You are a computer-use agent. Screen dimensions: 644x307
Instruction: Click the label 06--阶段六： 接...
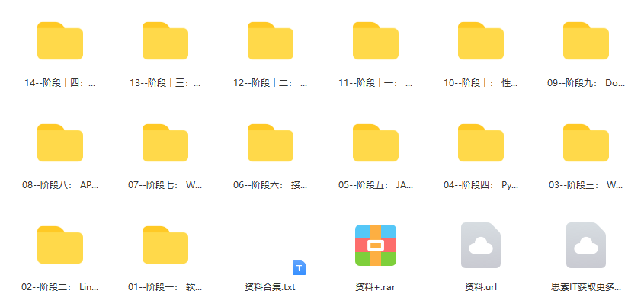271,185
